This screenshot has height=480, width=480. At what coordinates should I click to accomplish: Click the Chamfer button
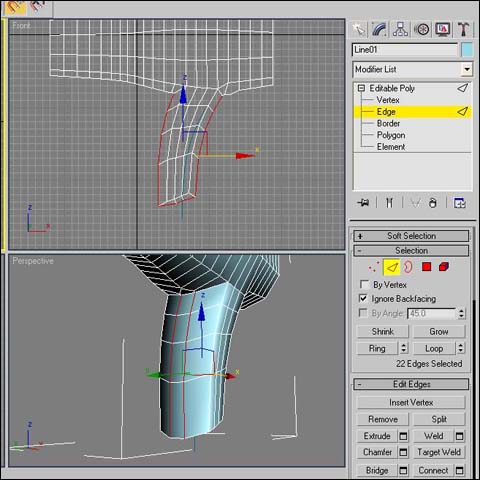point(377,452)
